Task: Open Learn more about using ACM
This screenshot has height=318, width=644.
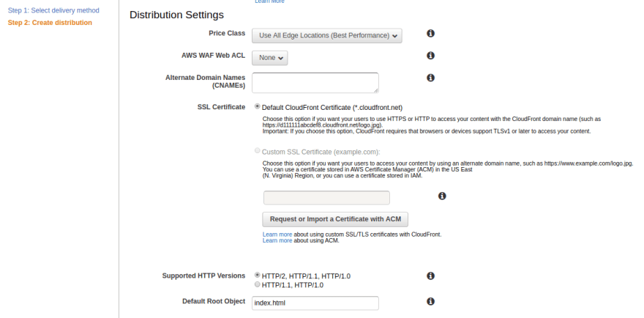Action: (277, 240)
